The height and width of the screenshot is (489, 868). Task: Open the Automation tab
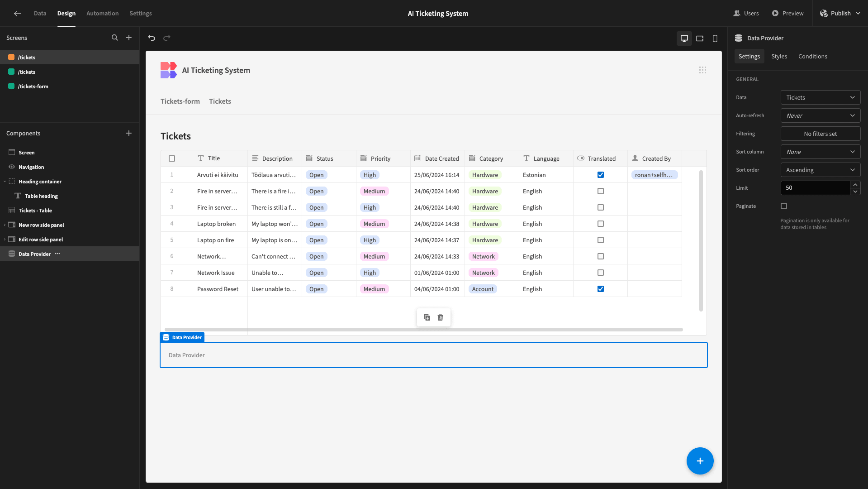pyautogui.click(x=103, y=14)
